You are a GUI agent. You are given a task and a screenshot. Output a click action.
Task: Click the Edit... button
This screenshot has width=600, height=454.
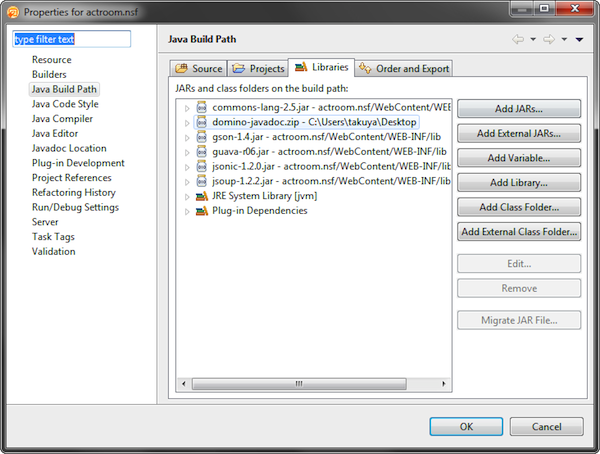[x=519, y=264]
